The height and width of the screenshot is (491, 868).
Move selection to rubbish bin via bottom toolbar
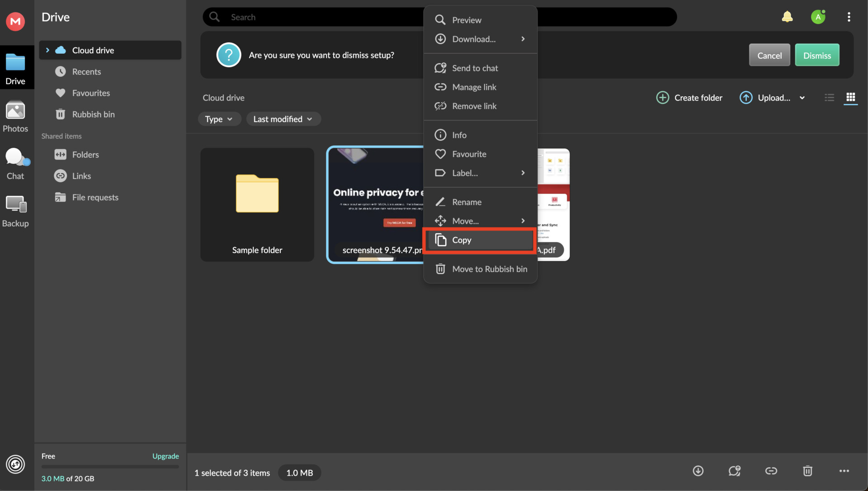pos(807,471)
